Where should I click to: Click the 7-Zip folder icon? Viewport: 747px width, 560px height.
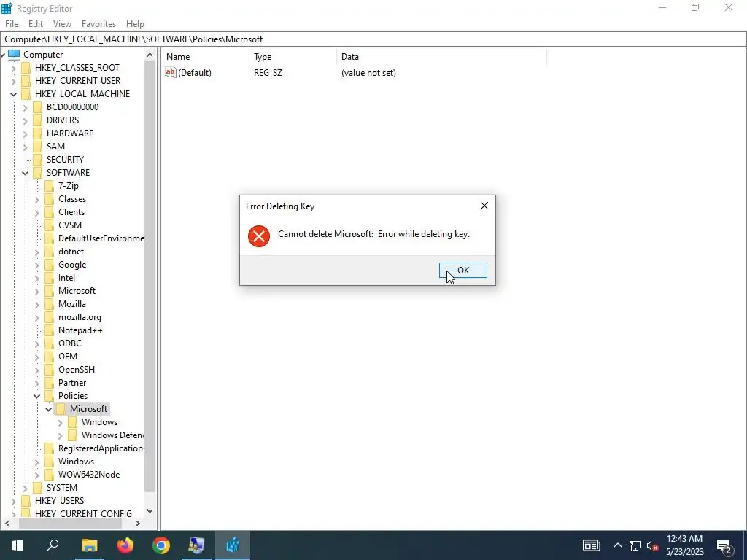pos(50,186)
